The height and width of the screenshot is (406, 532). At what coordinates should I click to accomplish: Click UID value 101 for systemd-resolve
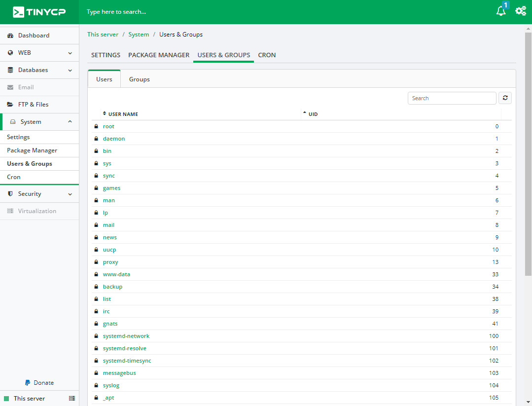[494, 348]
